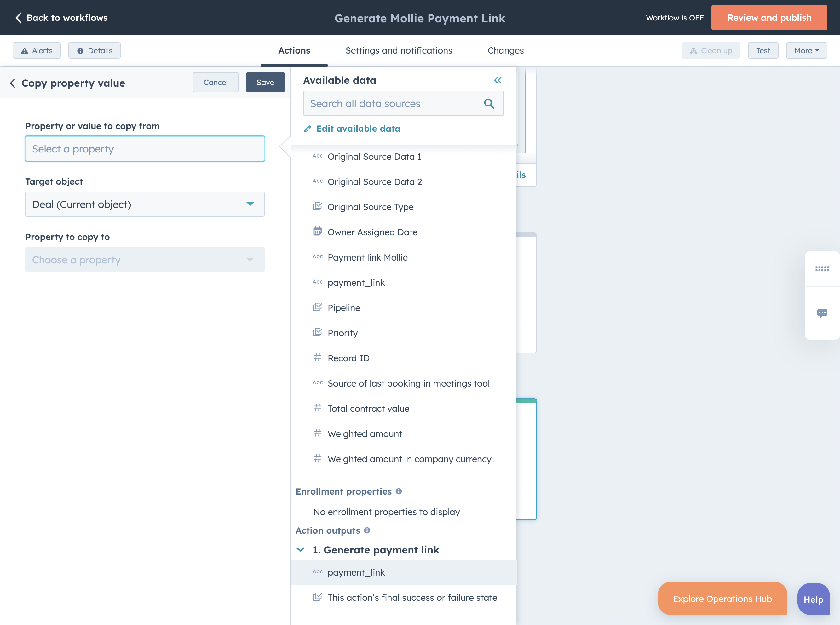The image size is (840, 625).
Task: Click the hash icon beside Record ID
Action: point(318,357)
